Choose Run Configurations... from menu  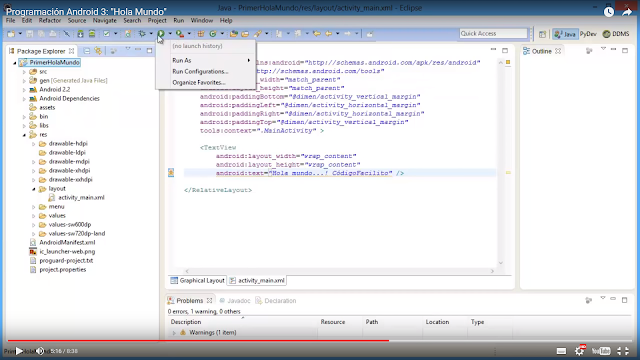pyautogui.click(x=205, y=71)
